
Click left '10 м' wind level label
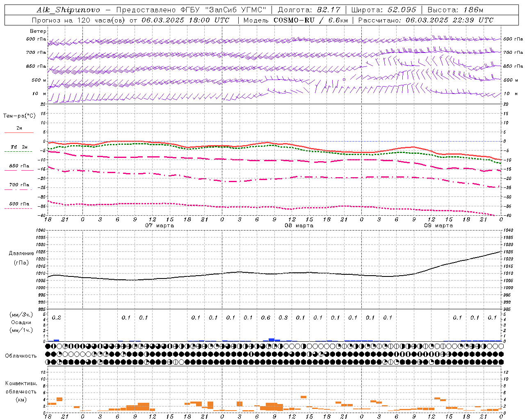[39, 94]
